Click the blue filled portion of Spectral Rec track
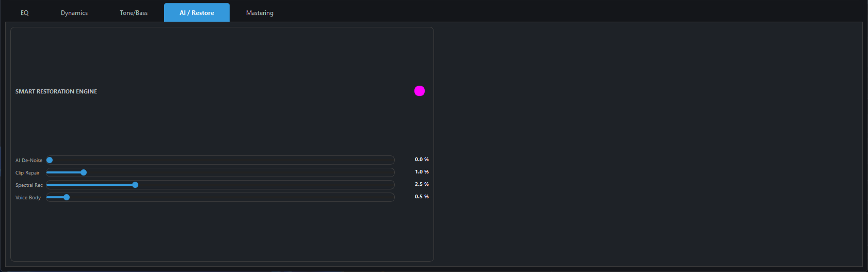This screenshot has width=868, height=272. click(90, 185)
